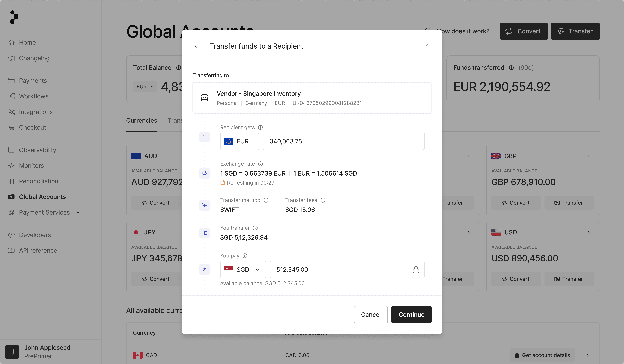The width and height of the screenshot is (624, 364).
Task: Click info icon beside You pay
Action: 245,256
